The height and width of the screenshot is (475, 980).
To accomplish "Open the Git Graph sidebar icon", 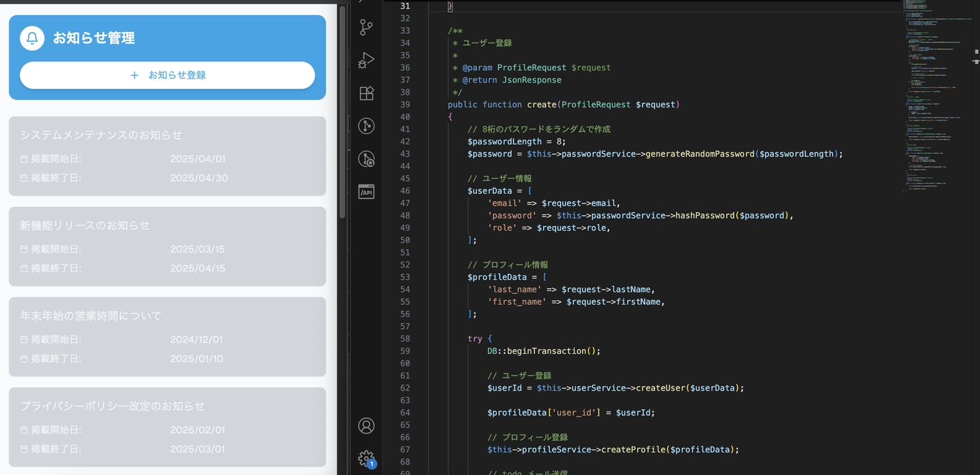I will (366, 126).
